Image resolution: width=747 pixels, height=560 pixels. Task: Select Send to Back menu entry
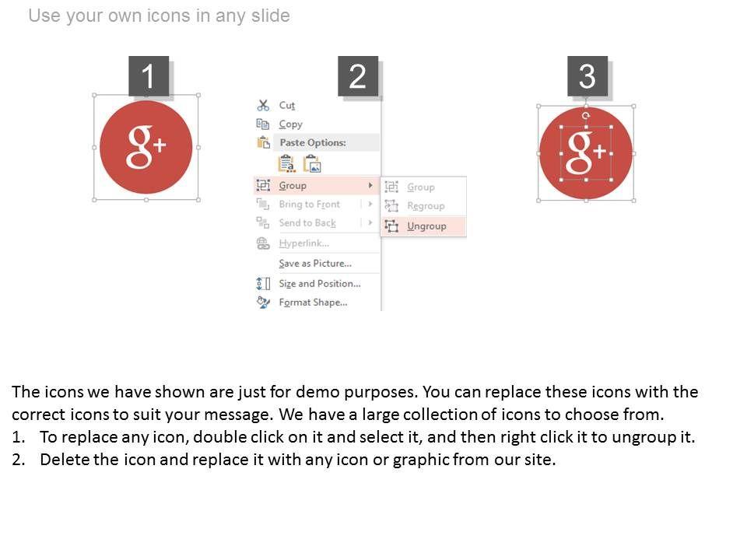point(317,222)
